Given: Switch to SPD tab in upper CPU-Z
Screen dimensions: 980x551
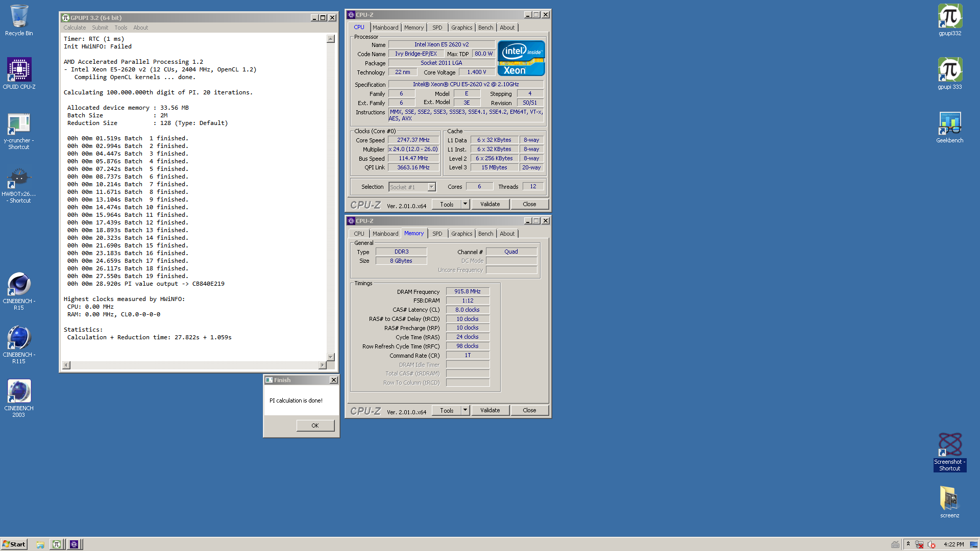Looking at the screenshot, I should coord(437,28).
